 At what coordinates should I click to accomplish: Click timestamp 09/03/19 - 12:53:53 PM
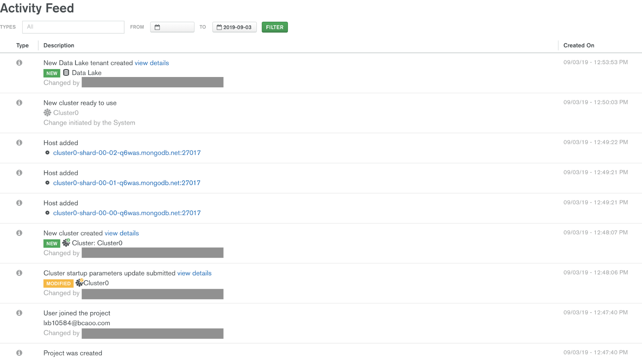coord(595,62)
